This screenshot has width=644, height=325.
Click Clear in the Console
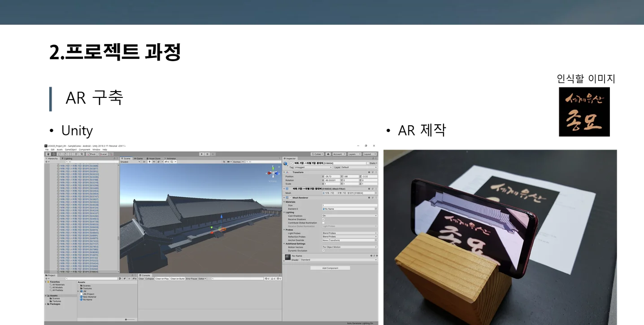point(141,279)
